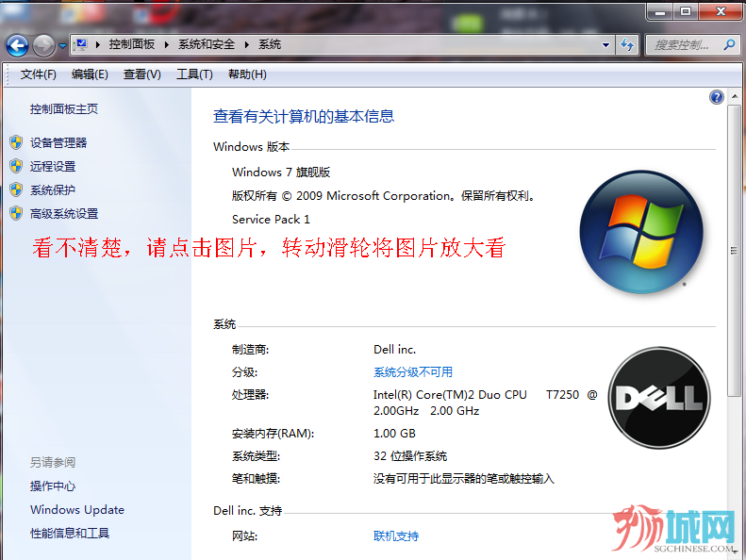The height and width of the screenshot is (560, 746).
Task: Open 查看(V) menu
Action: pyautogui.click(x=141, y=74)
